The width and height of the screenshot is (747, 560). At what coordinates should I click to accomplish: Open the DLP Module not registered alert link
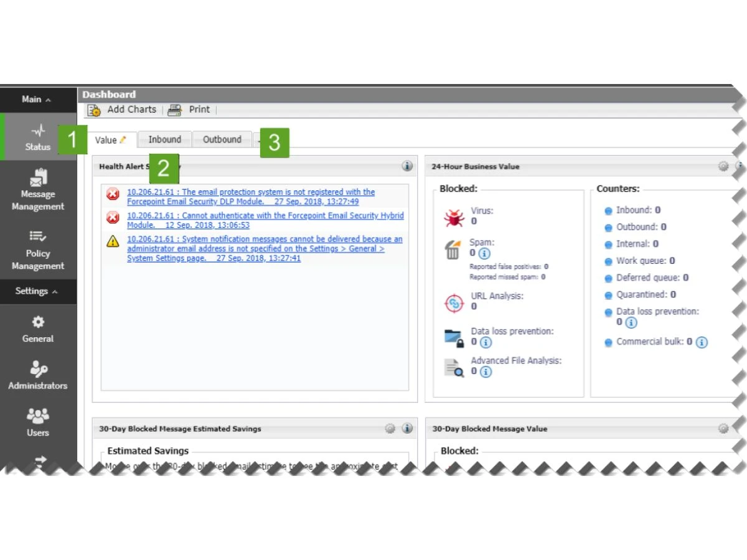[251, 197]
